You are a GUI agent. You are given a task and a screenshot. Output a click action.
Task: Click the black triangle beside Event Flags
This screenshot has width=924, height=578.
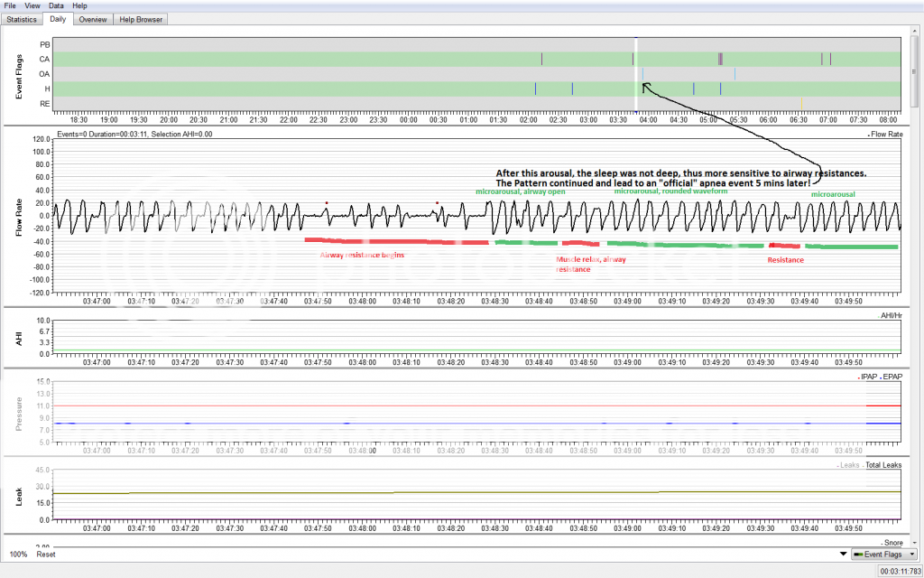click(844, 554)
